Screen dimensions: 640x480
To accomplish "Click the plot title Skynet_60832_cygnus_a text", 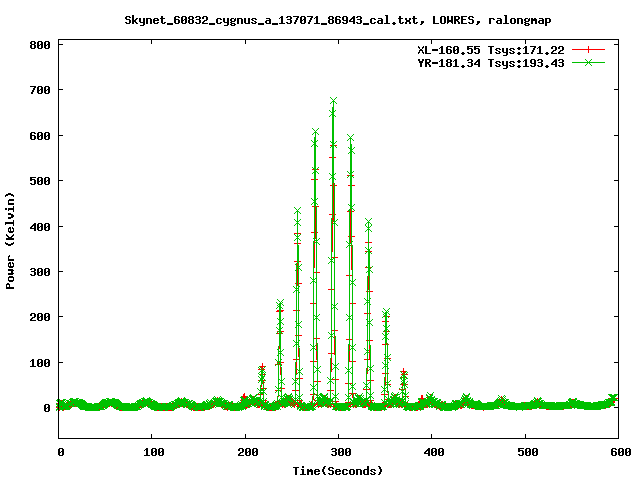I will tap(338, 20).
